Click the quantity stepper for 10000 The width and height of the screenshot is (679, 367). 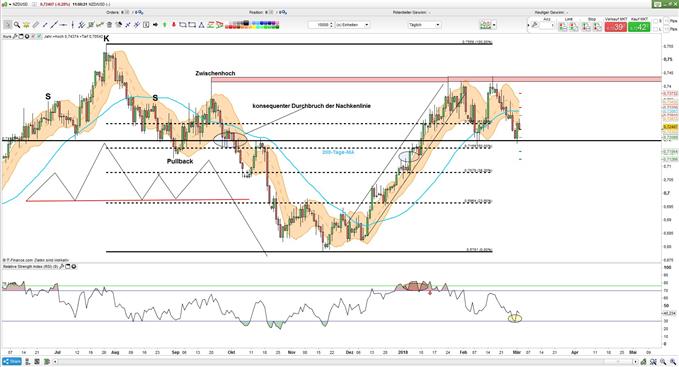[331, 25]
